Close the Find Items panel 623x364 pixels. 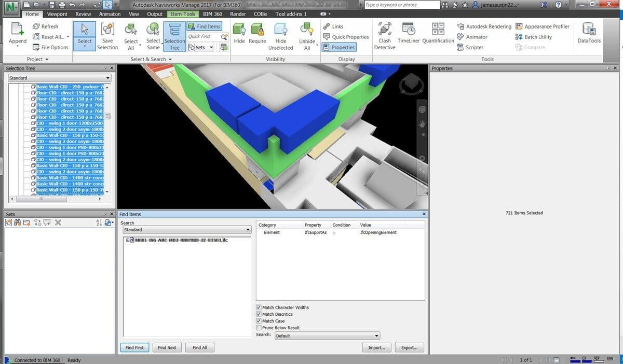pyautogui.click(x=424, y=214)
